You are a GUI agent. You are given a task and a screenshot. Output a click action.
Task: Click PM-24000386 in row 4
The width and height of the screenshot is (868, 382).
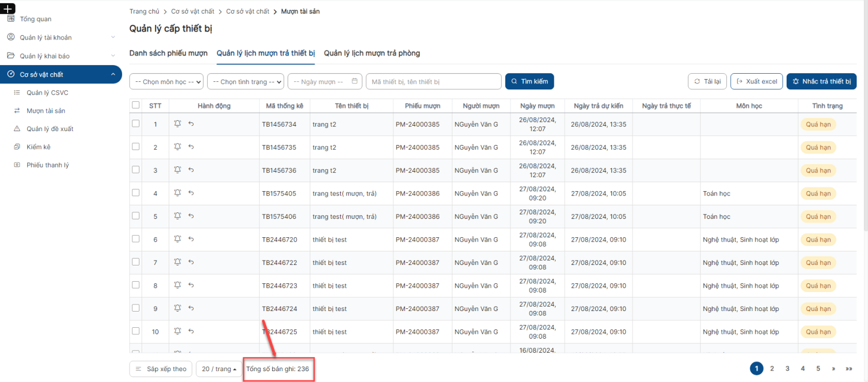[x=417, y=193]
